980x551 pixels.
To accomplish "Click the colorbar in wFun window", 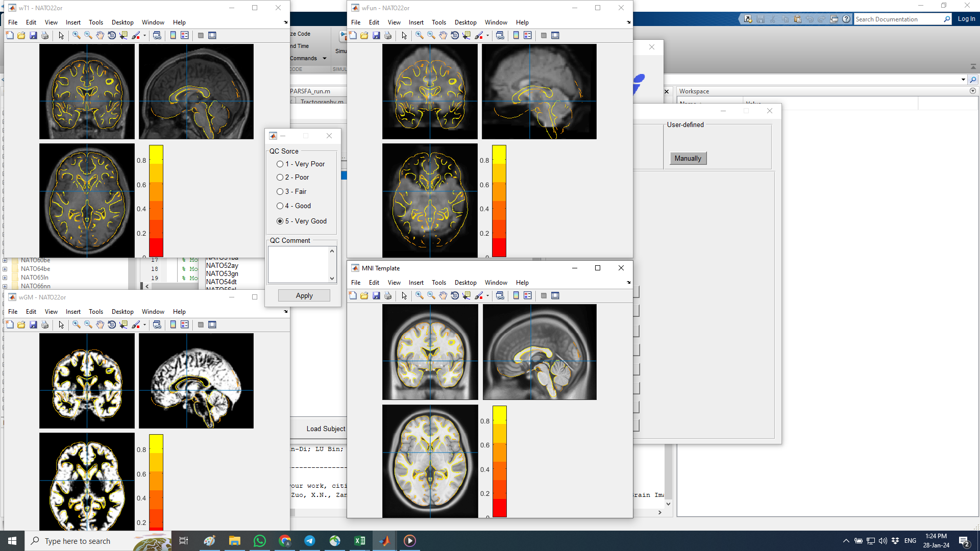I will 499,201.
